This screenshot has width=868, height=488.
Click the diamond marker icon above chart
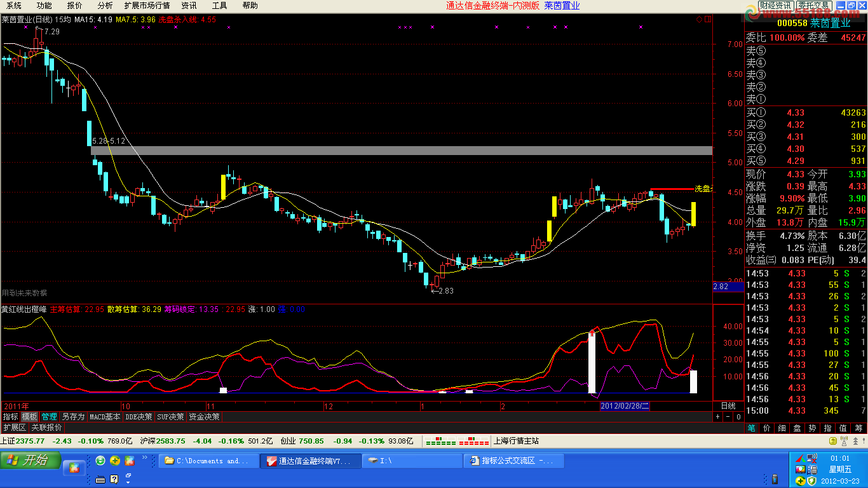point(700,20)
